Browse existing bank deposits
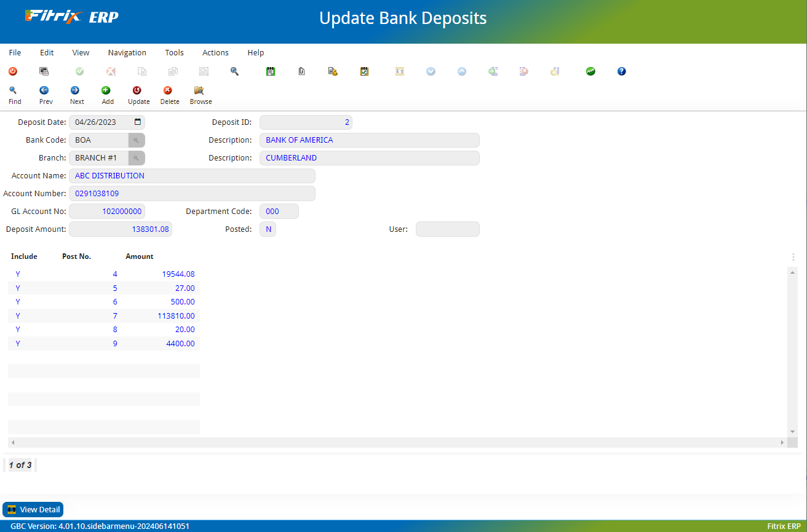This screenshot has width=807, height=532. click(200, 94)
